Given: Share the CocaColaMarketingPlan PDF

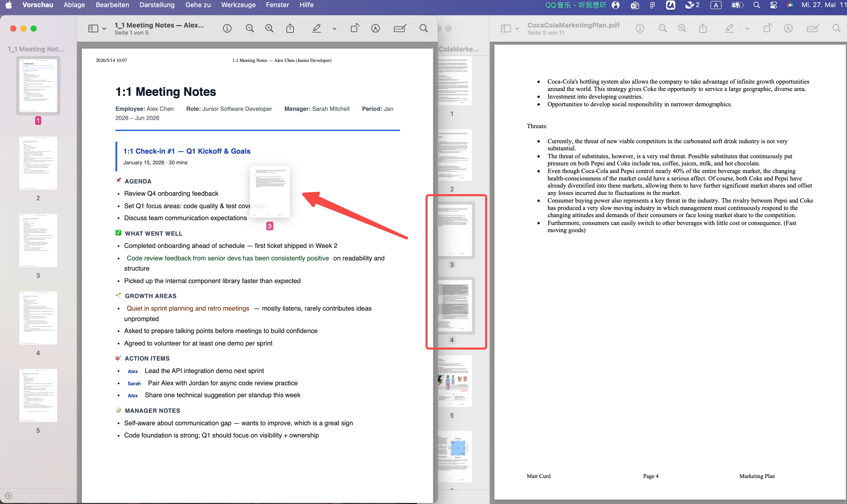Looking at the screenshot, I should click(703, 28).
